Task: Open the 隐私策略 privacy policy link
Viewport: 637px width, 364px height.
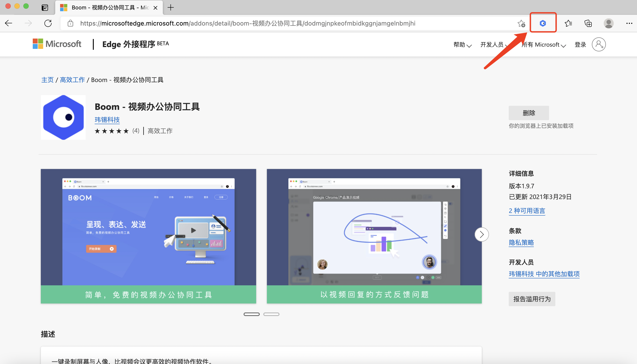Action: (x=521, y=243)
